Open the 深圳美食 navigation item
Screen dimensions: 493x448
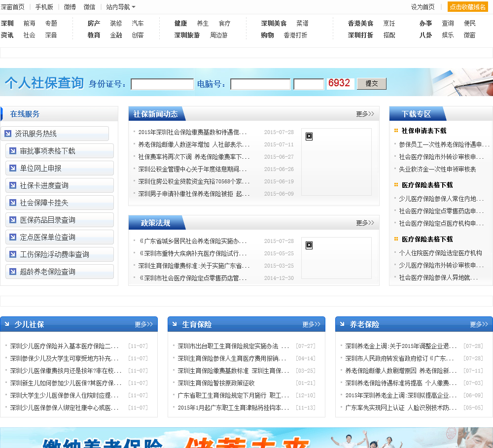pos(274,23)
